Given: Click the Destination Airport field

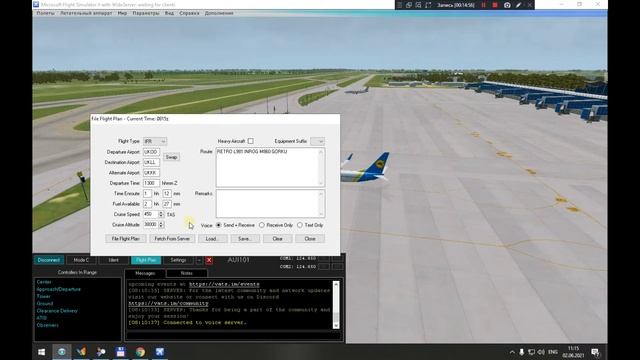Looking at the screenshot, I should point(151,162).
